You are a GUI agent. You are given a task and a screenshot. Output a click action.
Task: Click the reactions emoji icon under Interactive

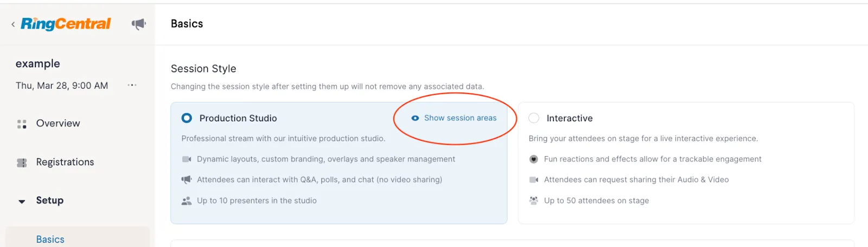pos(534,159)
